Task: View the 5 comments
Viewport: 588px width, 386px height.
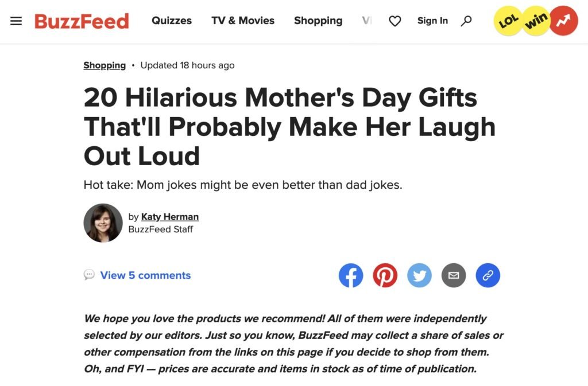Action: (145, 275)
